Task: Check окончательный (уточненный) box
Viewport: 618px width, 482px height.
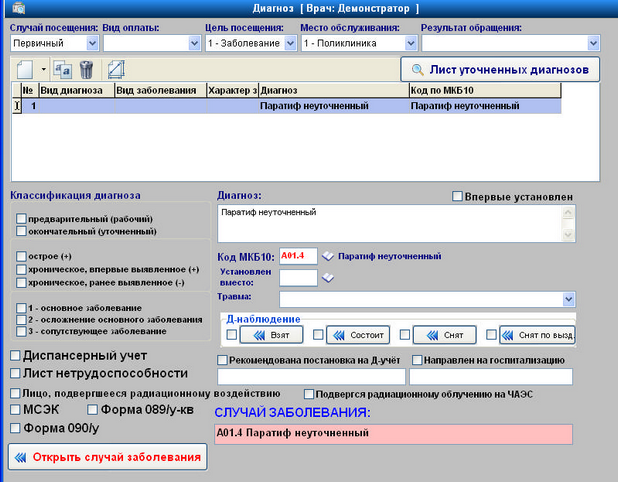Action: coord(21,231)
